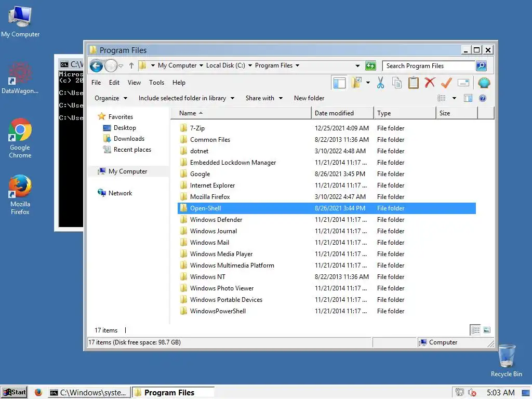This screenshot has width=532, height=399.
Task: Click the envelope Email icon
Action: click(x=463, y=83)
